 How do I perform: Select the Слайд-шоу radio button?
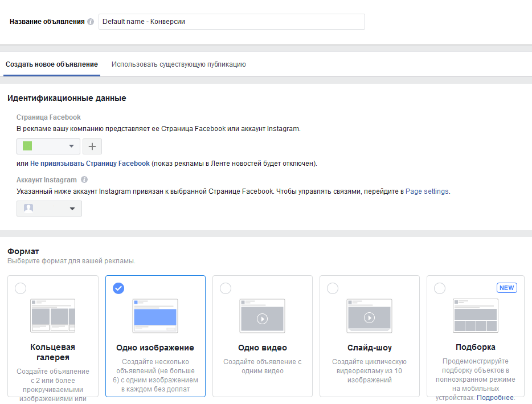(333, 288)
